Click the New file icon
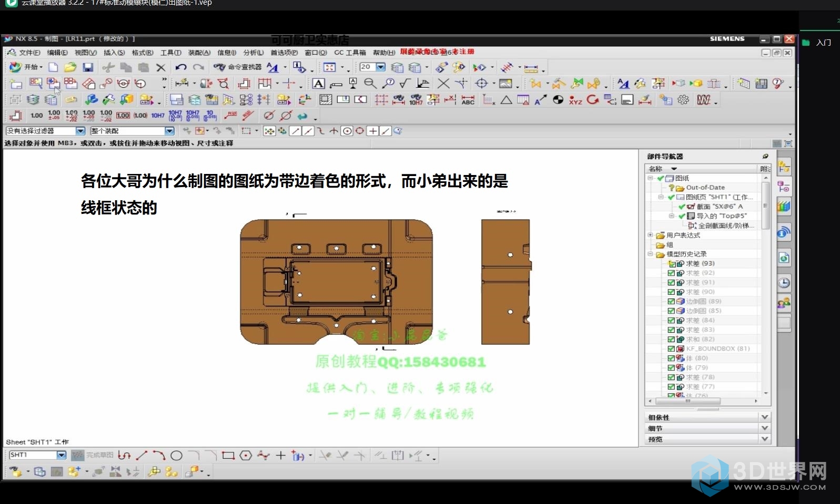840x504 pixels. (53, 67)
